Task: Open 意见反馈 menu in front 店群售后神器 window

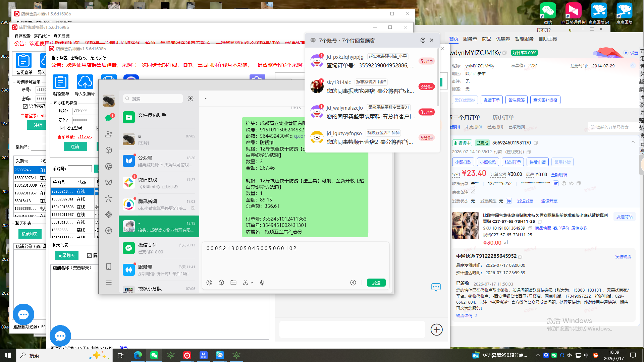Action: [98, 58]
